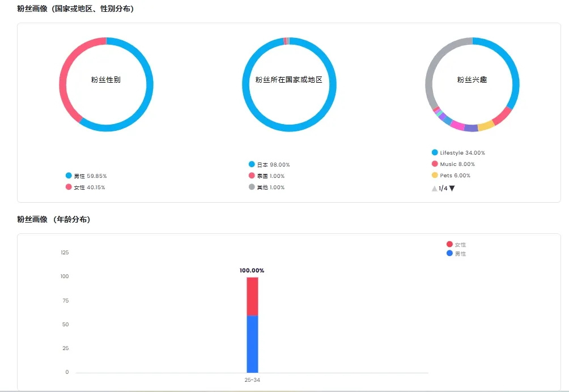Screen dimensions: 569x392
Task: Click the Lifestyle 34.00% legend dot
Action: coord(435,152)
